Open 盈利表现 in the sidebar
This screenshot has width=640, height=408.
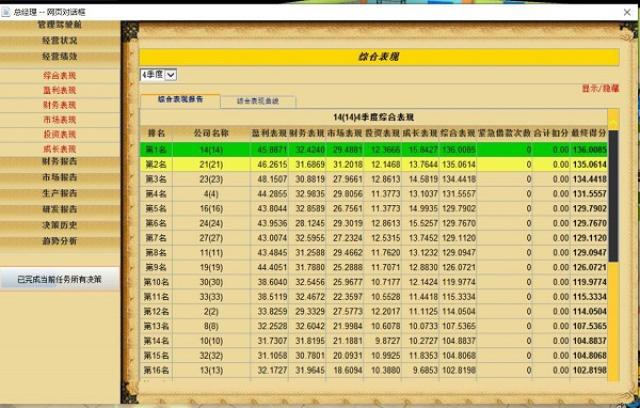[59, 90]
